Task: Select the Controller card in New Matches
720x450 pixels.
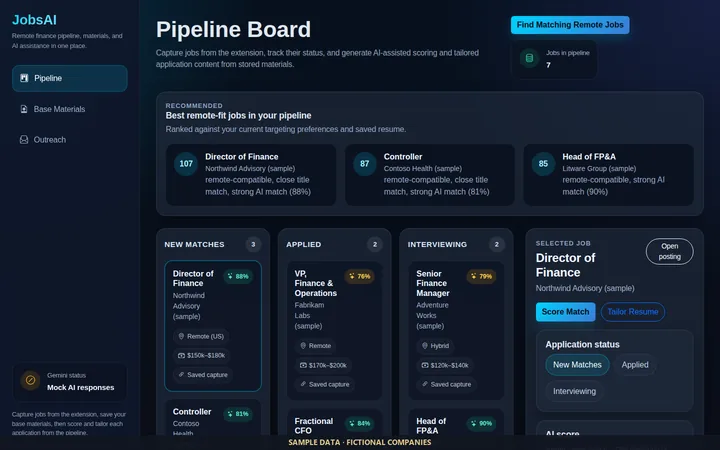Action: 213,418
